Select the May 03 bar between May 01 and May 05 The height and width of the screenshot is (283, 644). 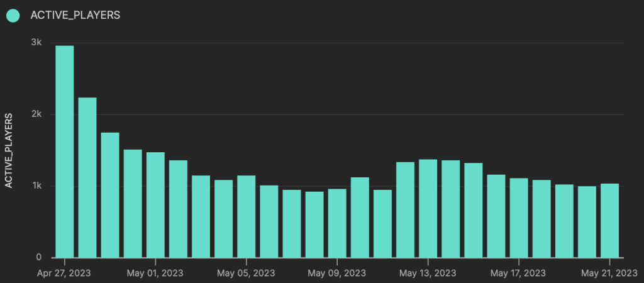point(201,216)
